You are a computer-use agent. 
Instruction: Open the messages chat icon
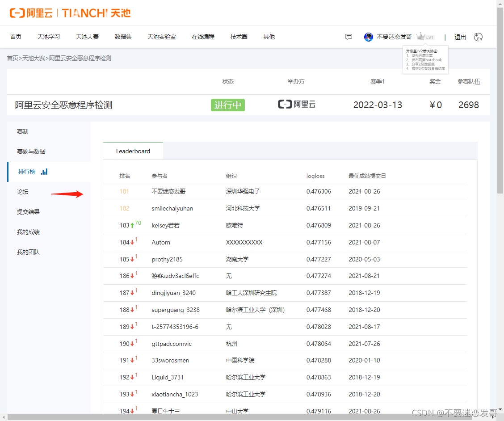point(349,37)
